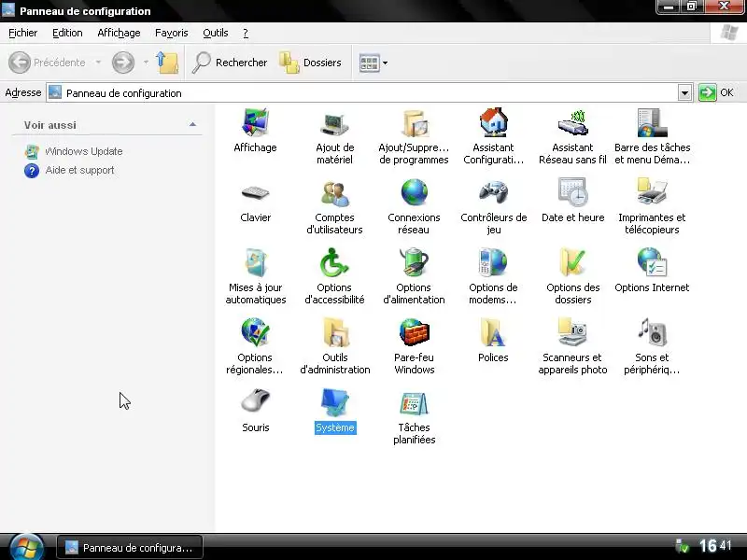Image resolution: width=747 pixels, height=560 pixels.
Task: Open the view mode dropdown button
Action: pos(373,63)
